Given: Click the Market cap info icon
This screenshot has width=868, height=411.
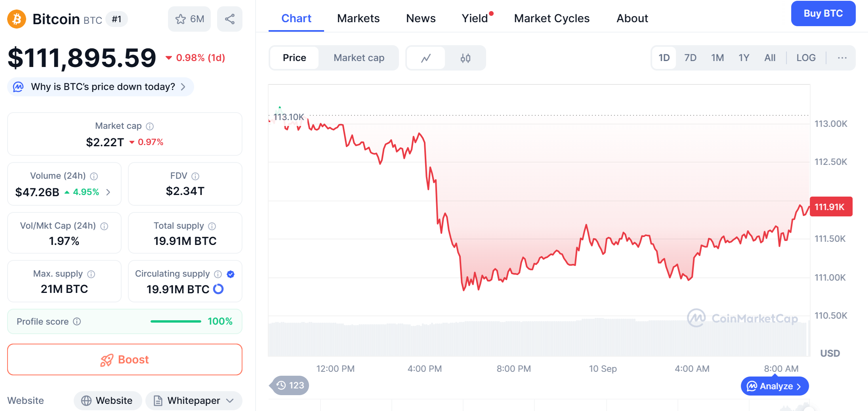Looking at the screenshot, I should (x=150, y=126).
